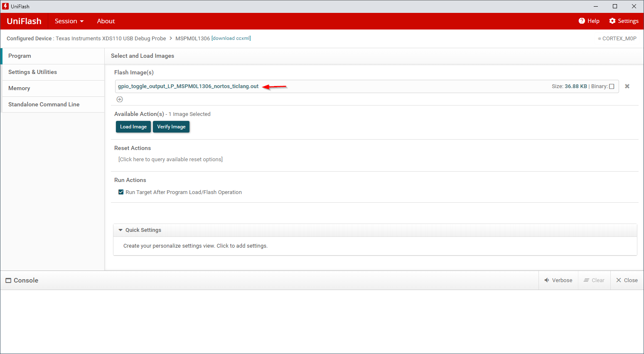Select the Program tab in the sidebar
Viewport: 644px width, 354px height.
pyautogui.click(x=53, y=56)
